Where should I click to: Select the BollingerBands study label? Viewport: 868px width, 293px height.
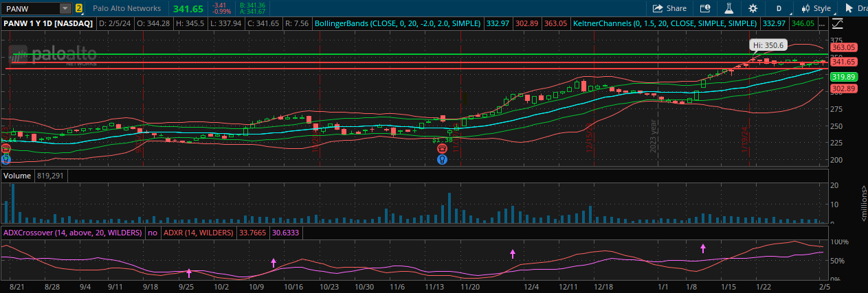(398, 23)
